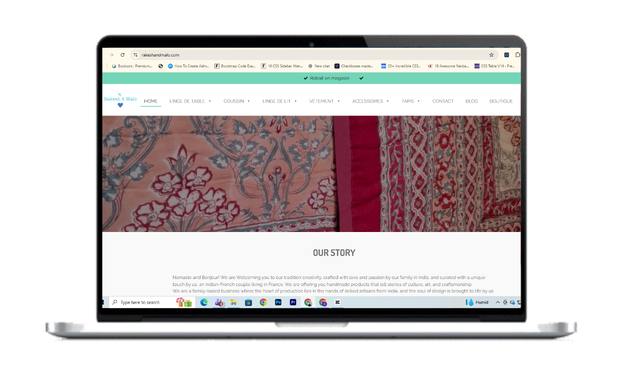The image size is (622, 380).
Task: Open 25+ Incredible CSS bookmark
Action: 401,66
